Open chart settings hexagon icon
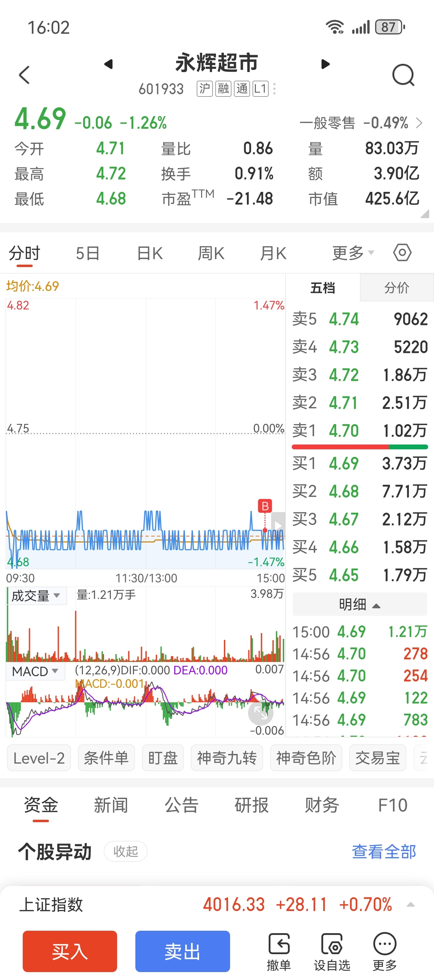The image size is (434, 980). [x=402, y=253]
